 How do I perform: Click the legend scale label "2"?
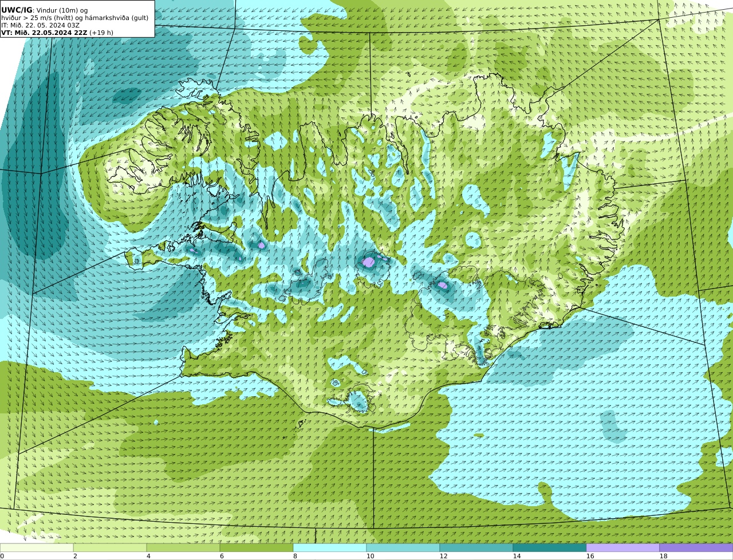75,556
